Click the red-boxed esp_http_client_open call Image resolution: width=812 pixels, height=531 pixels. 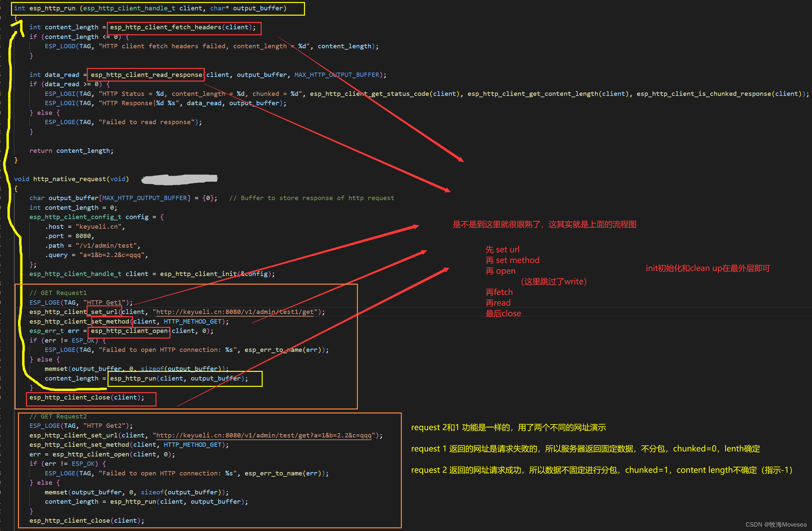pos(129,331)
